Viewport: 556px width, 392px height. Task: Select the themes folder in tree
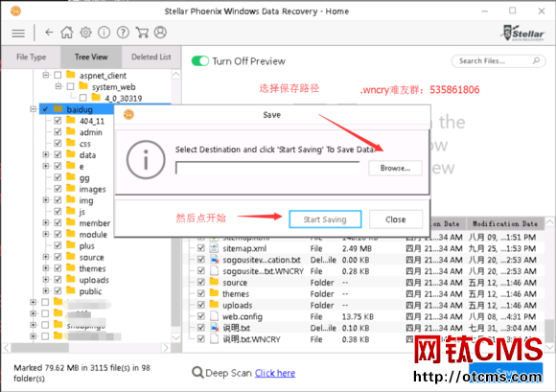93,268
